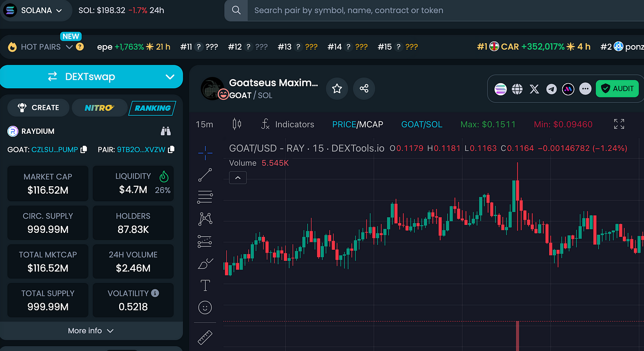Select the brush drawing tool
Image resolution: width=644 pixels, height=351 pixels.
tap(205, 264)
